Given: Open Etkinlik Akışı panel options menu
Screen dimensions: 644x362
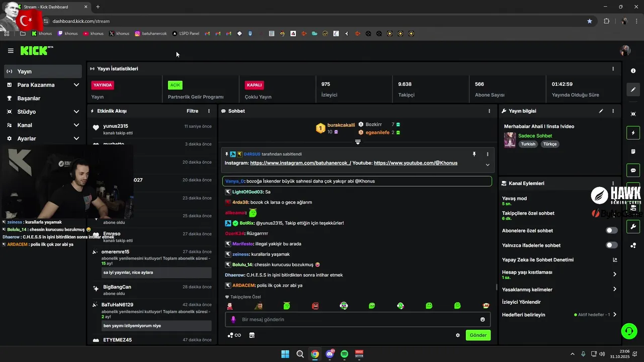Looking at the screenshot, I should (209, 111).
